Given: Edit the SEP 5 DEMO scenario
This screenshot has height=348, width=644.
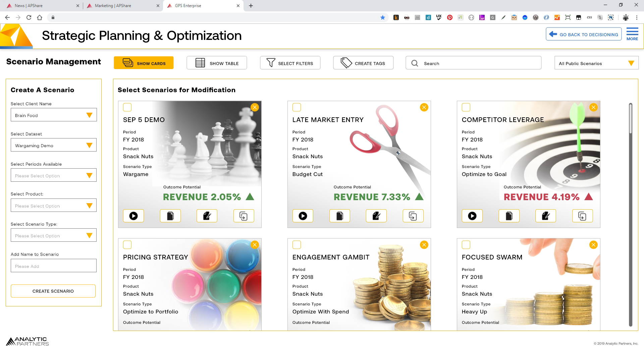Looking at the screenshot, I should [x=207, y=216].
